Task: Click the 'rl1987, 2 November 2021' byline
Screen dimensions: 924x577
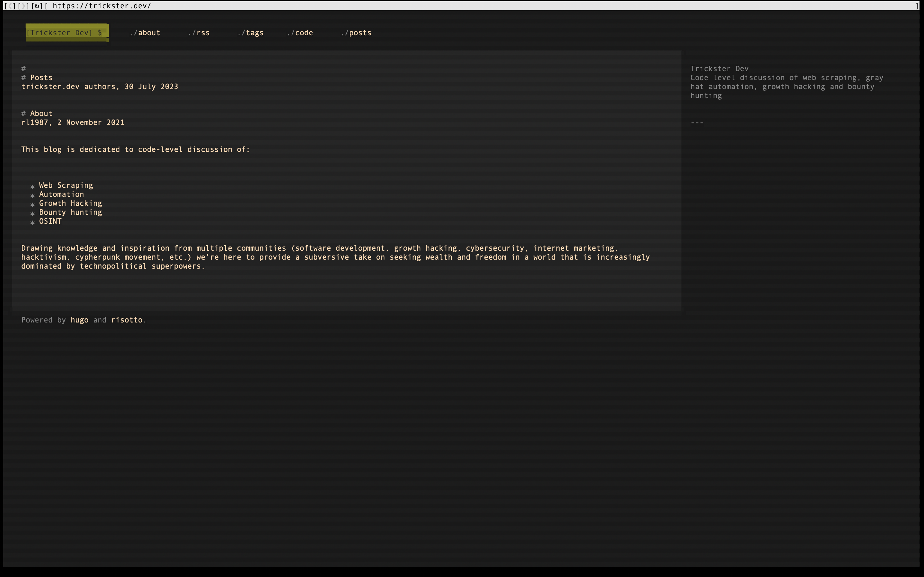Action: pyautogui.click(x=73, y=122)
